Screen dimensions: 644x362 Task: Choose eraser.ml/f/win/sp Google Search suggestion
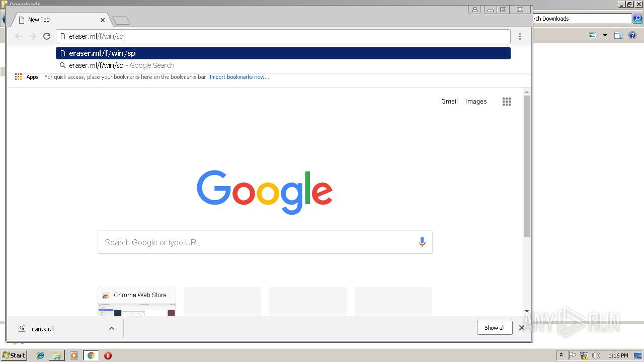tap(283, 65)
